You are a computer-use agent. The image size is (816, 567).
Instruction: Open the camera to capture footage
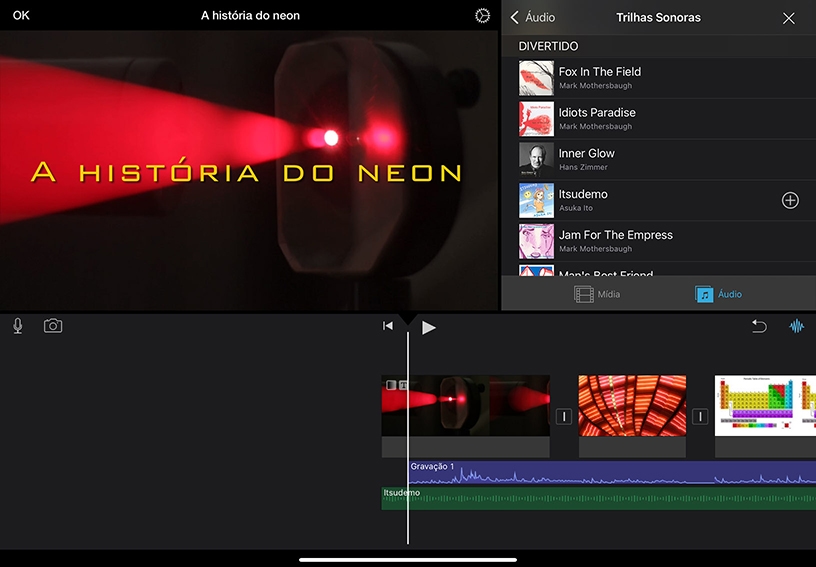tap(53, 326)
